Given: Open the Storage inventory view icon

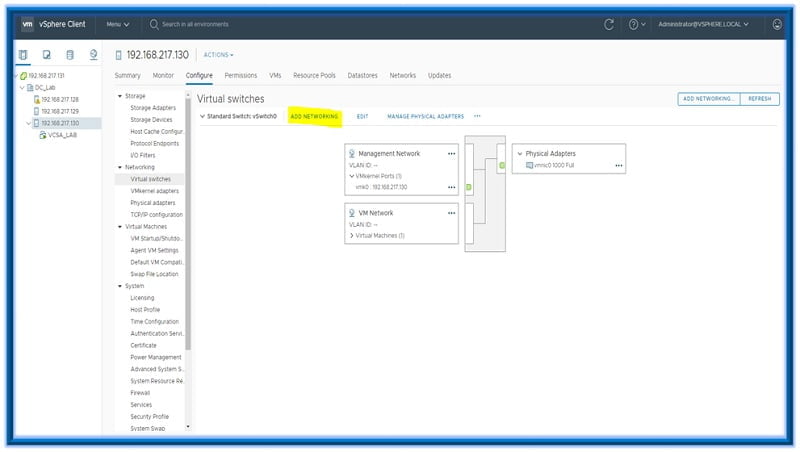Looking at the screenshot, I should [x=70, y=55].
